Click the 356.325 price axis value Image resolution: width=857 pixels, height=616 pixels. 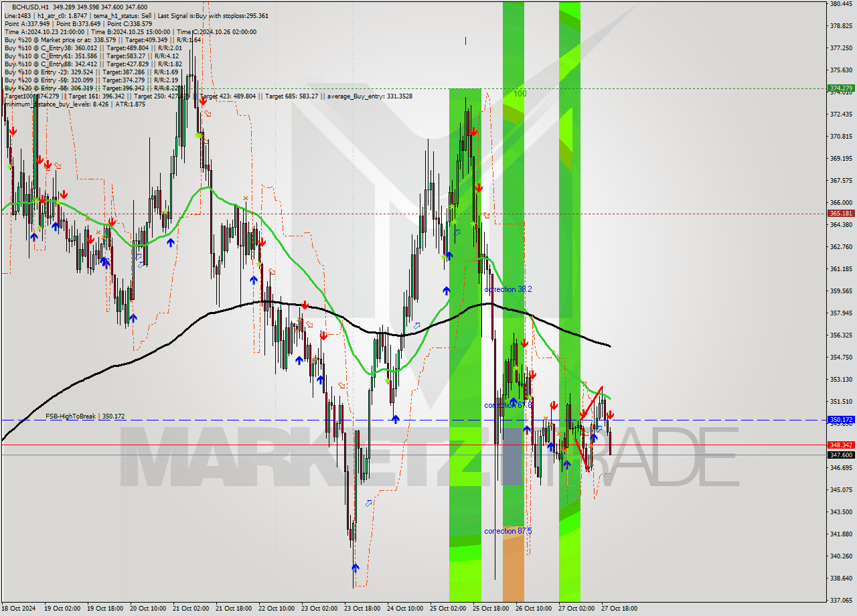click(x=840, y=335)
